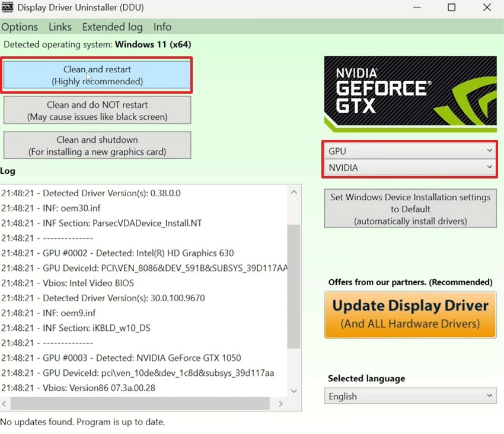
Task: Click the DDU app icon in title bar
Action: coord(7,7)
